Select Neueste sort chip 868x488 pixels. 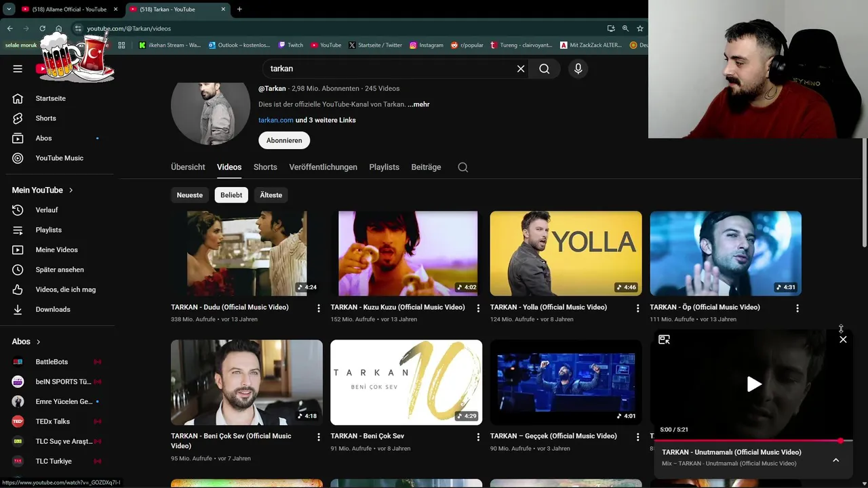pyautogui.click(x=190, y=195)
